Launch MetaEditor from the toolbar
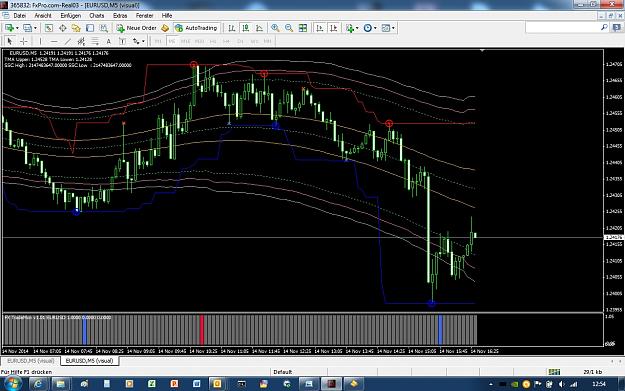This screenshot has height=391, width=625. point(165,28)
